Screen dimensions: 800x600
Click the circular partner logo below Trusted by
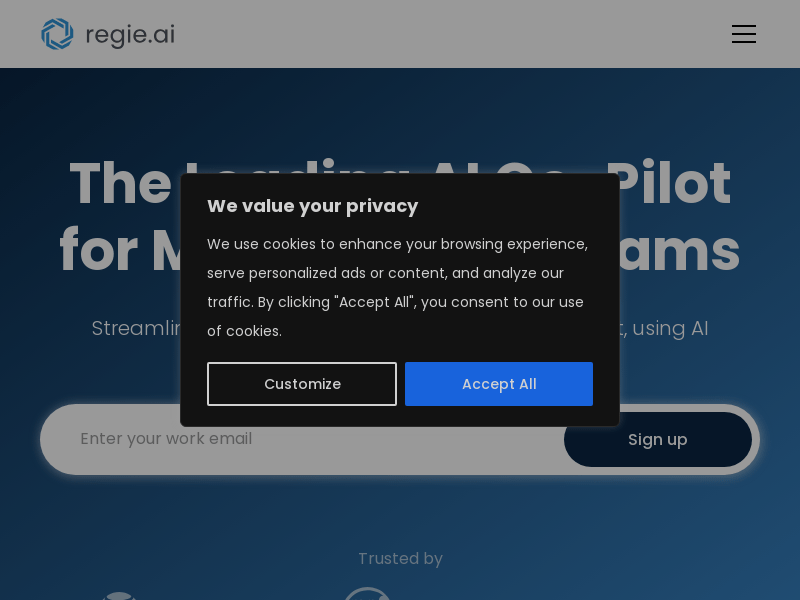point(367,593)
